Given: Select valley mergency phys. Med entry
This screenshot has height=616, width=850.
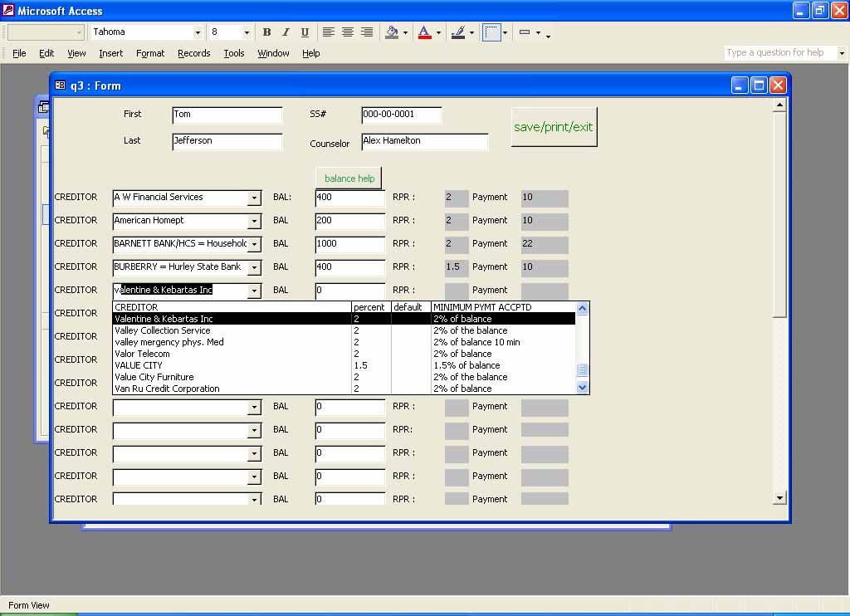Looking at the screenshot, I should pyautogui.click(x=344, y=342).
